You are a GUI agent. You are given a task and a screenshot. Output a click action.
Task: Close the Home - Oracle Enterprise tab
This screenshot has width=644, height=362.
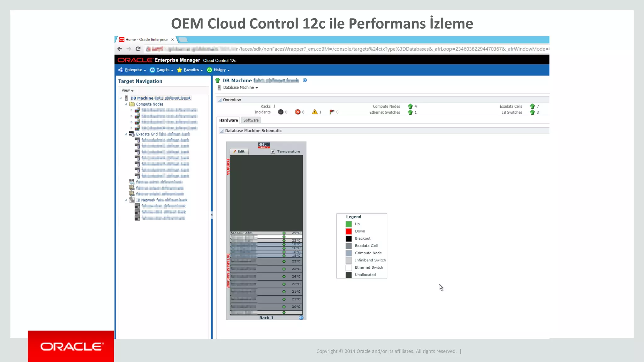coord(172,40)
